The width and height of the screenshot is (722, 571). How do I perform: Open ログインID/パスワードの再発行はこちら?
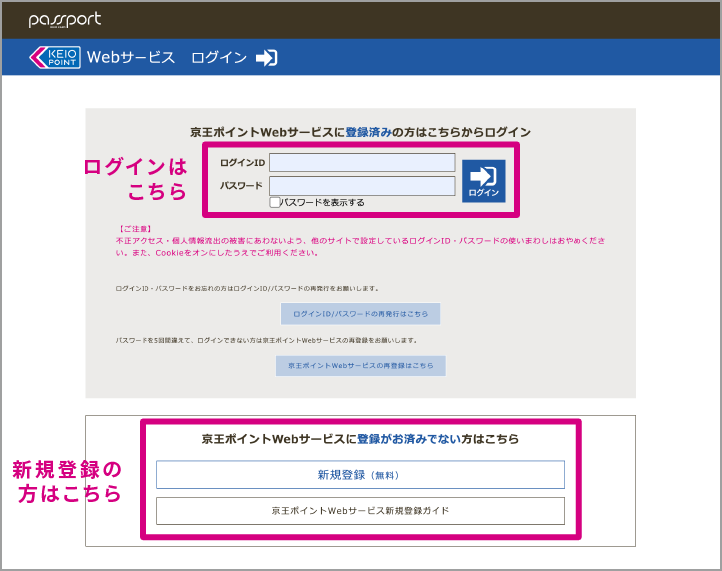360,314
